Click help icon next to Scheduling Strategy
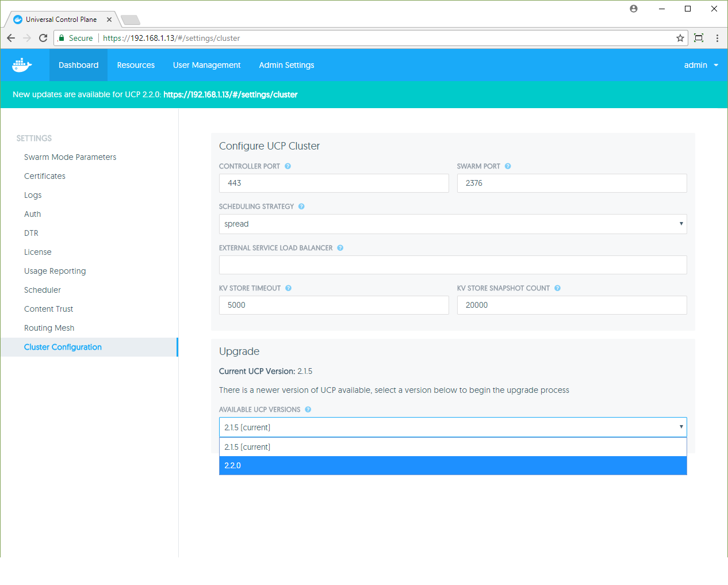 coord(301,207)
